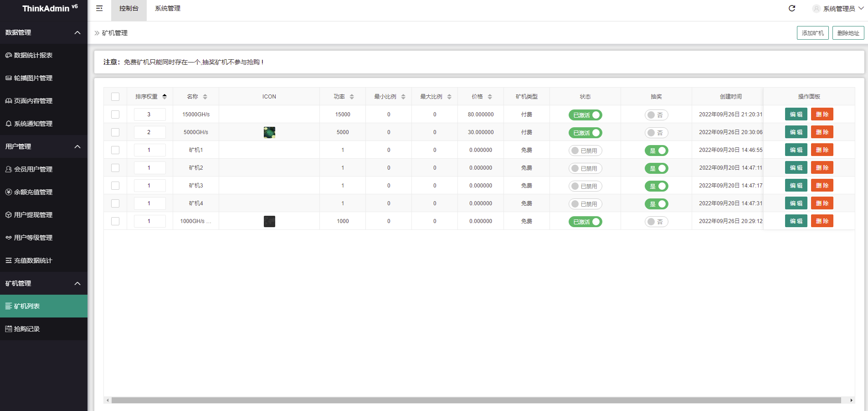Click the horizontal scrollbar at table bottom
Image resolution: width=868 pixels, height=411 pixels.
pyautogui.click(x=476, y=400)
